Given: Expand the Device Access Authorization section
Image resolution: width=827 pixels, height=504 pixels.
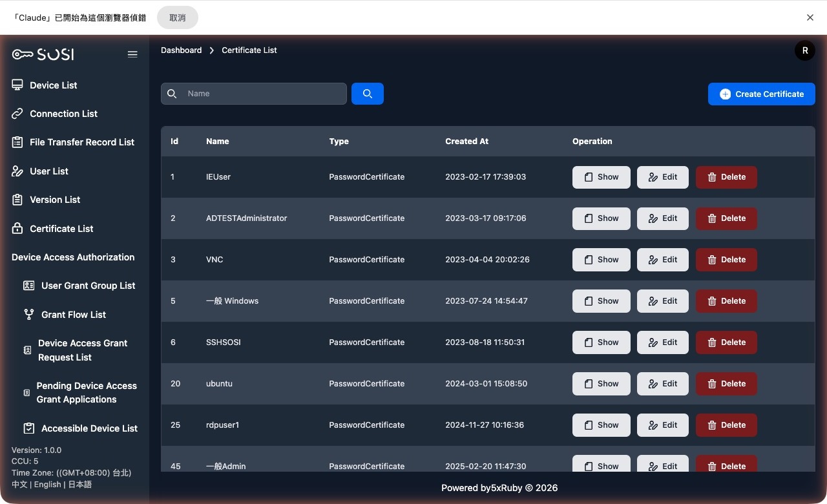Looking at the screenshot, I should [x=72, y=257].
